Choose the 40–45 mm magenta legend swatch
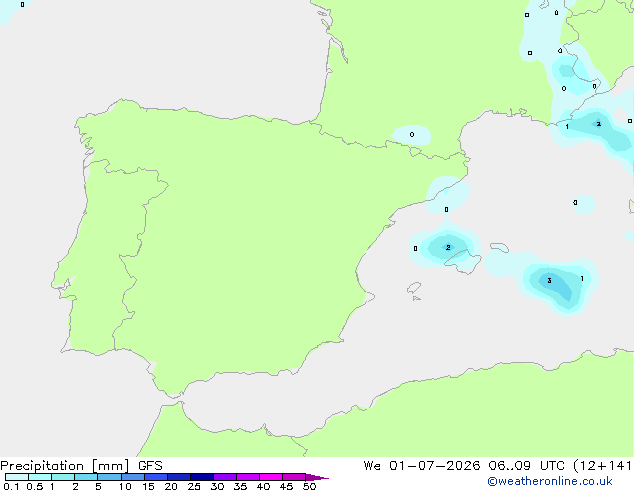This screenshot has width=634, height=490. (x=271, y=477)
